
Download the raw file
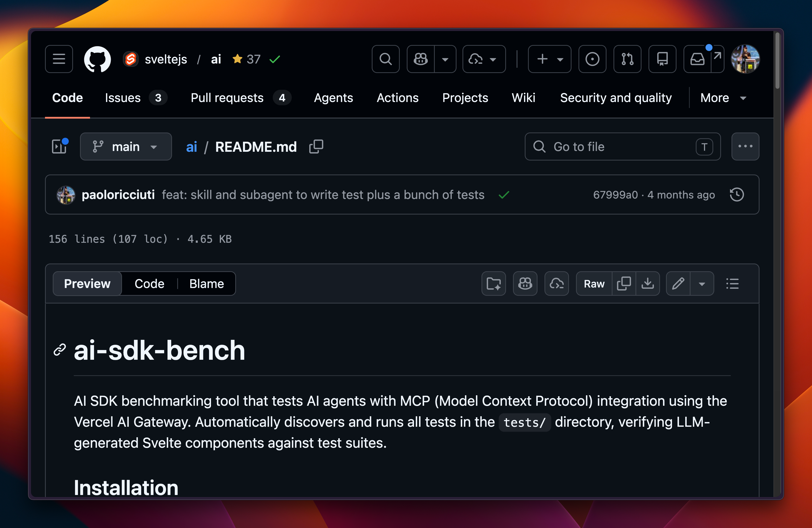[647, 284]
